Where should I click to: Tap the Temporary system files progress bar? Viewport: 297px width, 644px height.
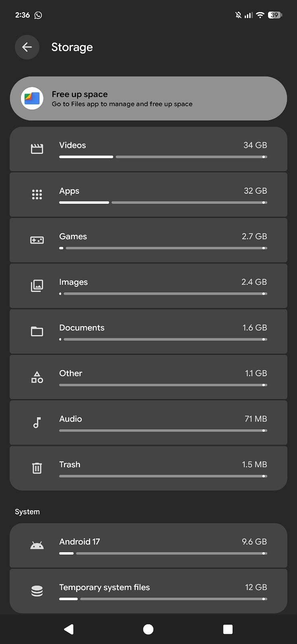pyautogui.click(x=163, y=599)
